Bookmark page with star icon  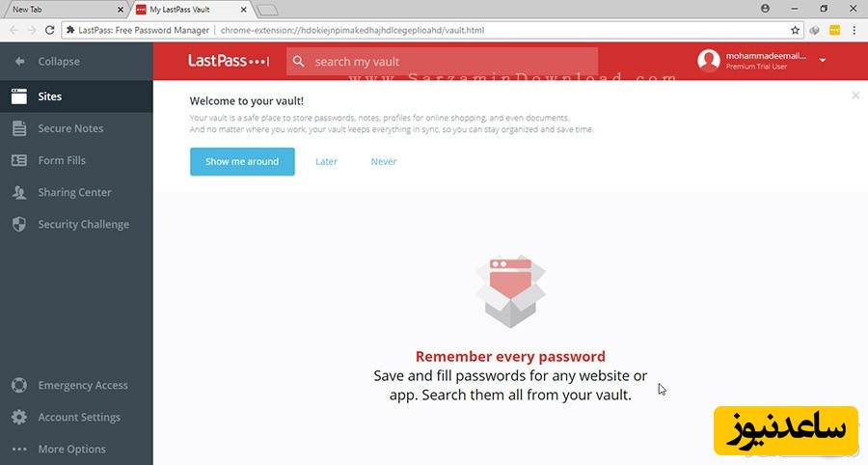click(795, 30)
